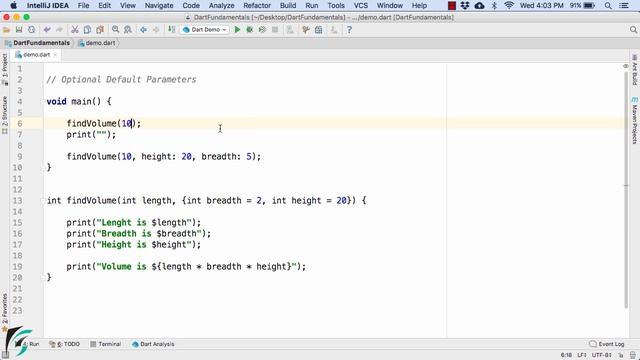Click the Copy icon in toolbar
Viewport: 640px width, 360px height.
click(x=87, y=30)
